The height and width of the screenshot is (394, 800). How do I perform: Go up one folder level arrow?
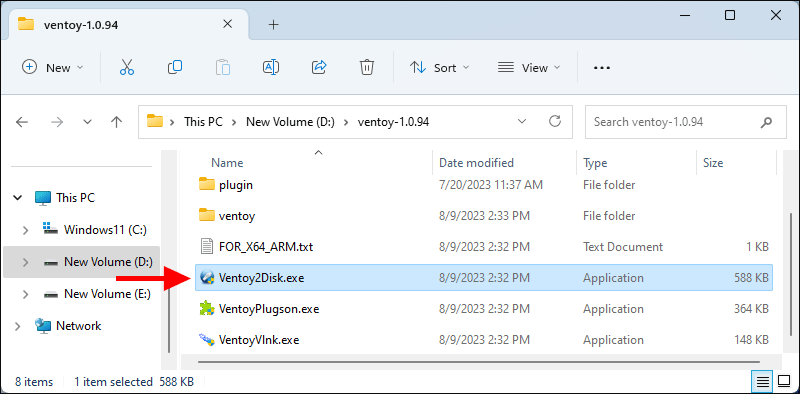[116, 122]
